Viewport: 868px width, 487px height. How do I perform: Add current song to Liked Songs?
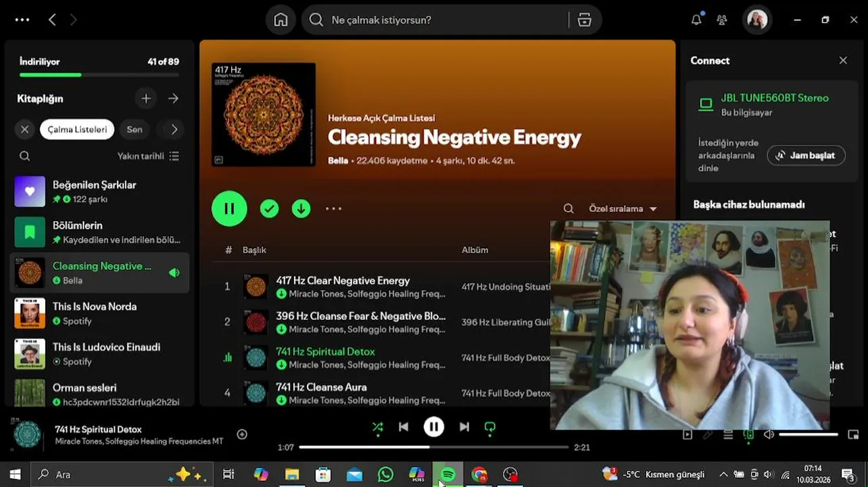(x=242, y=434)
